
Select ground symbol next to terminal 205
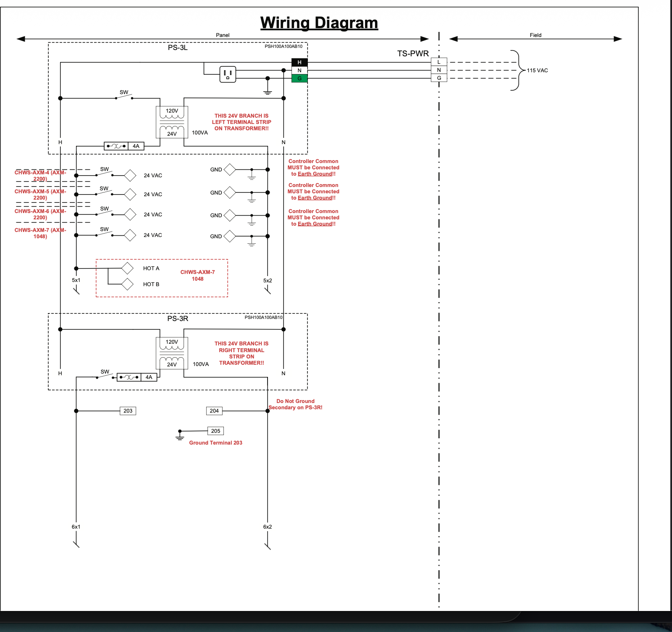[180, 436]
